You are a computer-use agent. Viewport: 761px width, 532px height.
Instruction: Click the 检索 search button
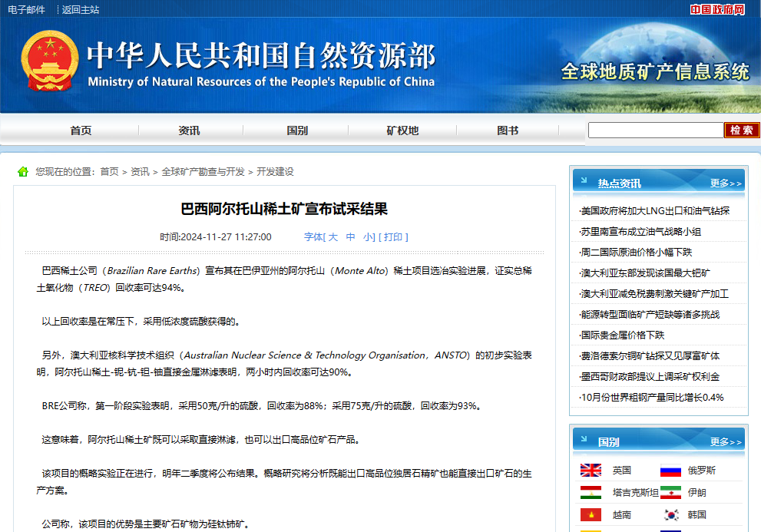point(740,130)
